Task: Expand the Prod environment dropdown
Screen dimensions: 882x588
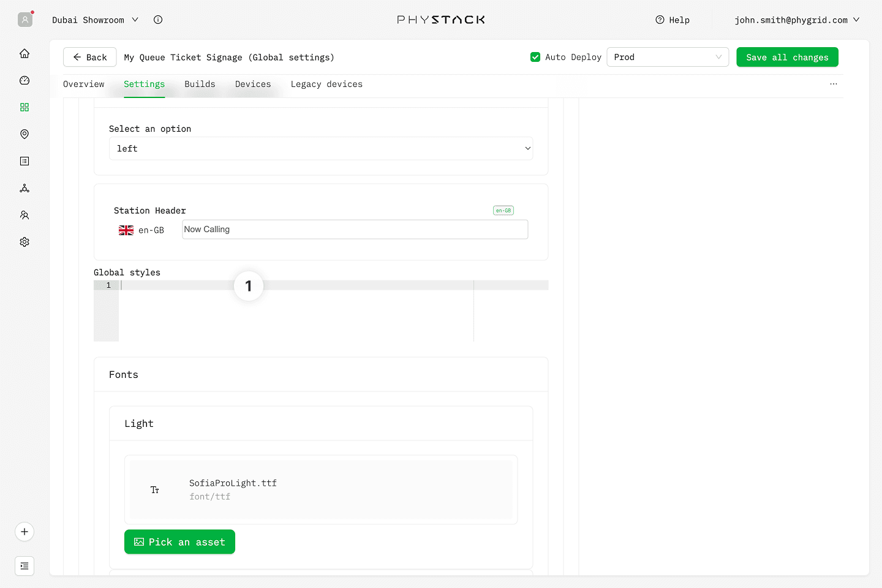Action: coord(667,57)
